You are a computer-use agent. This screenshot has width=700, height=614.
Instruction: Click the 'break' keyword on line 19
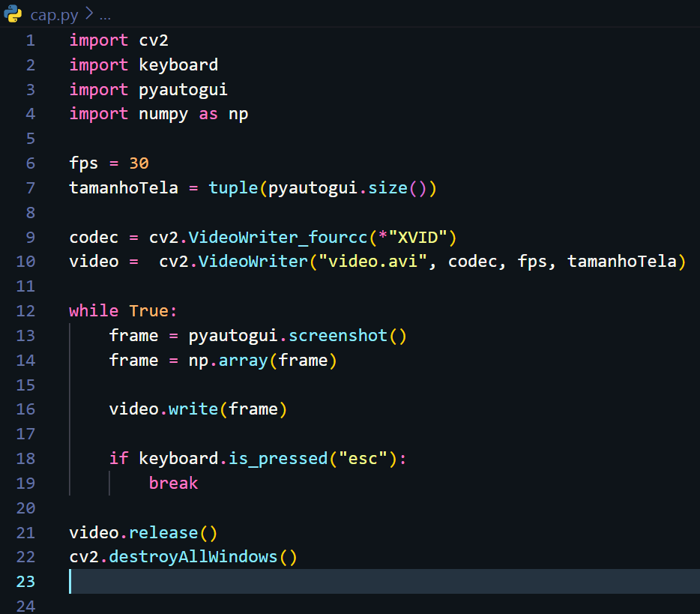tap(173, 483)
